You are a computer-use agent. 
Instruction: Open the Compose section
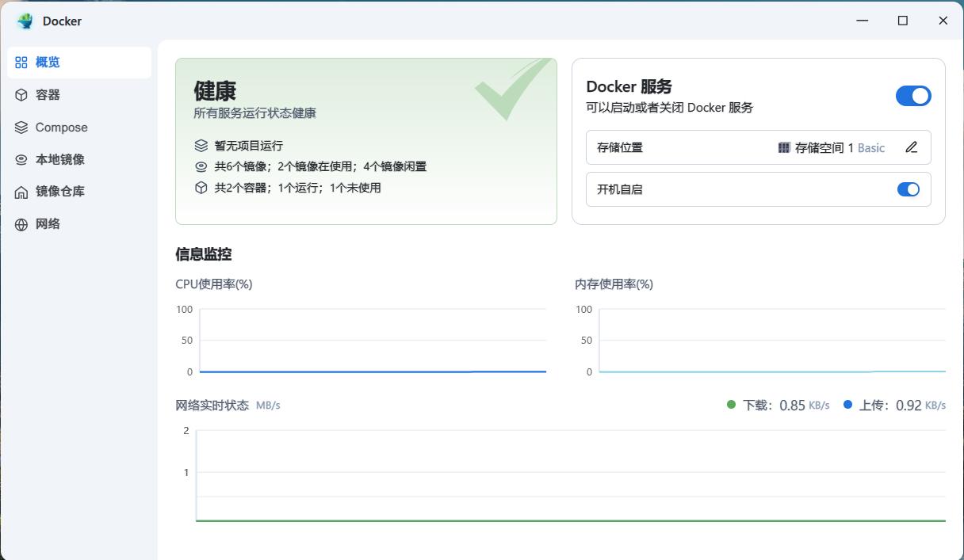pos(79,128)
